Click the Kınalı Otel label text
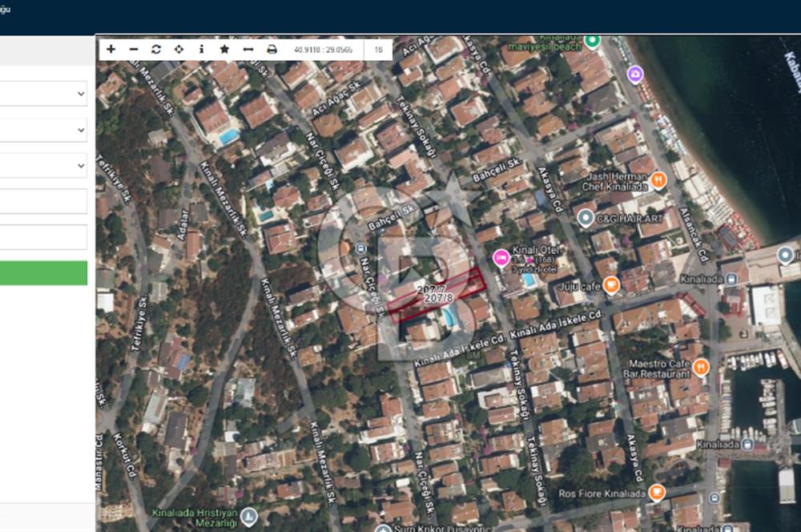Image resolution: width=801 pixels, height=532 pixels. 535,250
